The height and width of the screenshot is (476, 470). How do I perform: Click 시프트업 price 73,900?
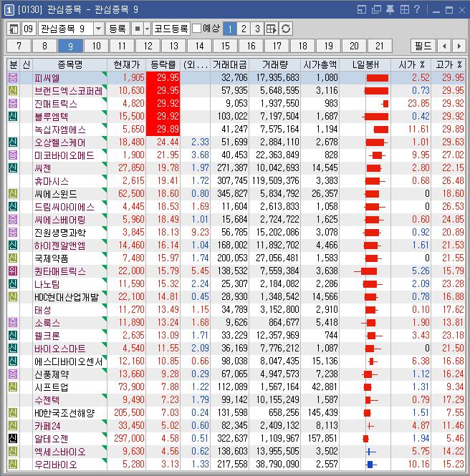(x=132, y=387)
